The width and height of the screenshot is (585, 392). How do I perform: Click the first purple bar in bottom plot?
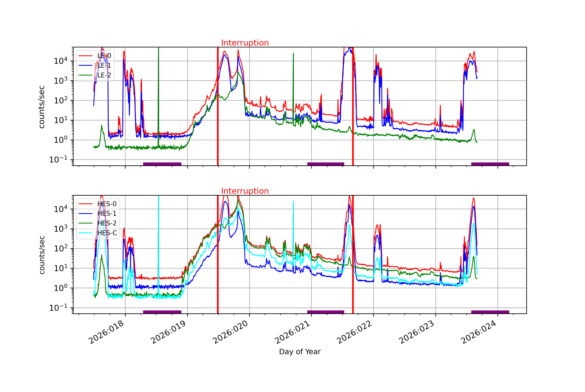(162, 312)
